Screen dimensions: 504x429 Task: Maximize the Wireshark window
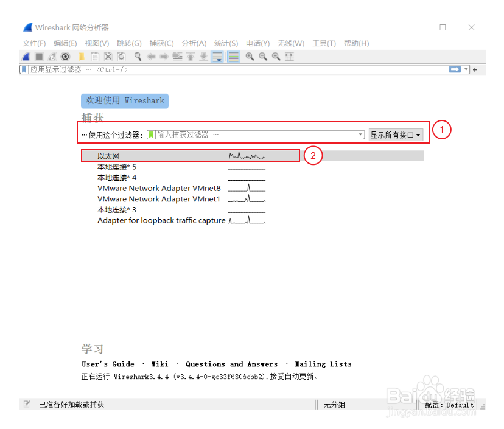pos(443,27)
